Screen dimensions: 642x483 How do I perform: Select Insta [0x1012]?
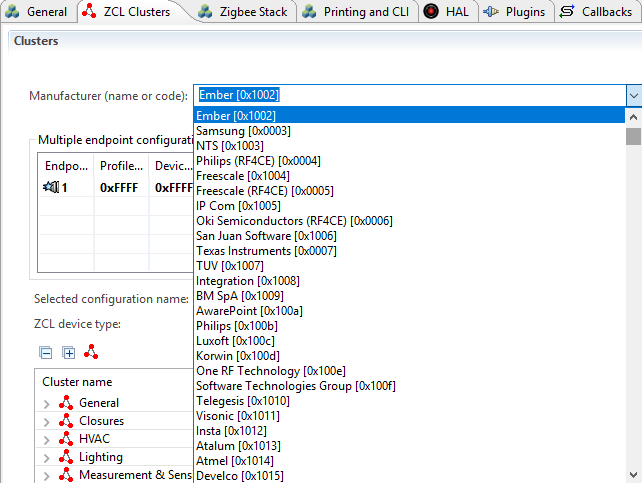click(409, 431)
